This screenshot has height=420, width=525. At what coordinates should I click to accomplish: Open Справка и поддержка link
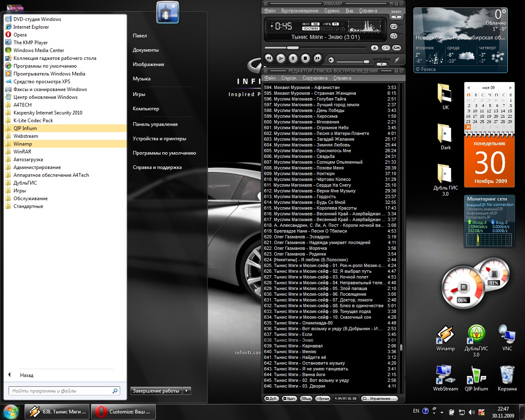157,167
